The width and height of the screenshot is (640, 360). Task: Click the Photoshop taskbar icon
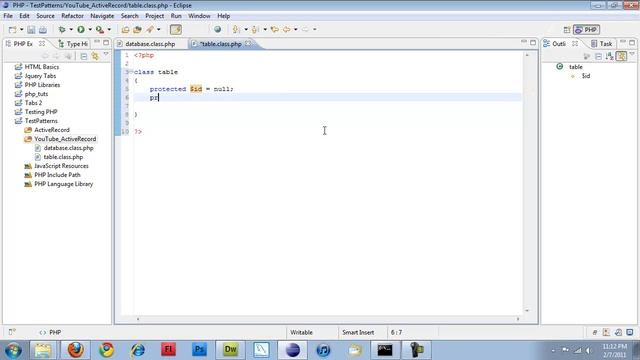tap(199, 350)
